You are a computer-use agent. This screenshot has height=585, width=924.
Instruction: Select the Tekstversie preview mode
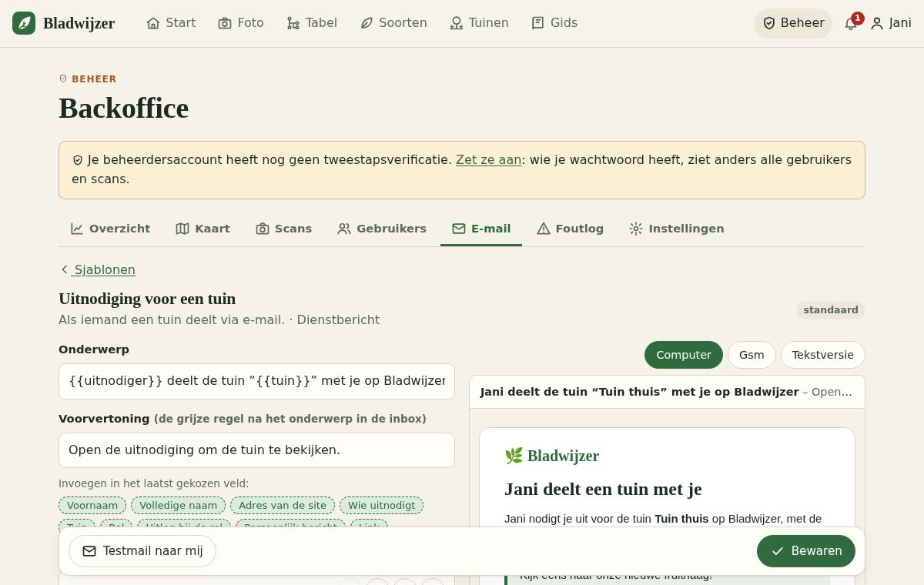pyautogui.click(x=823, y=355)
